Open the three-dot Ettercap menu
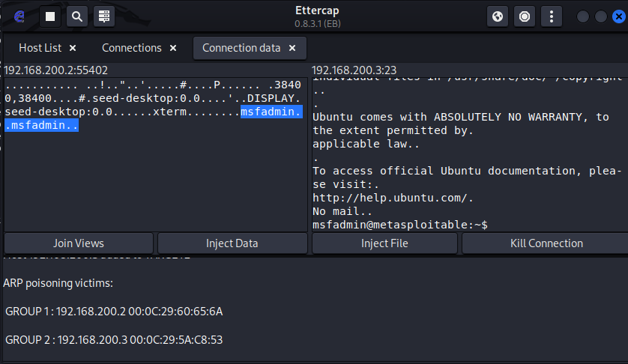Viewport: 628px width, 364px height. point(552,16)
